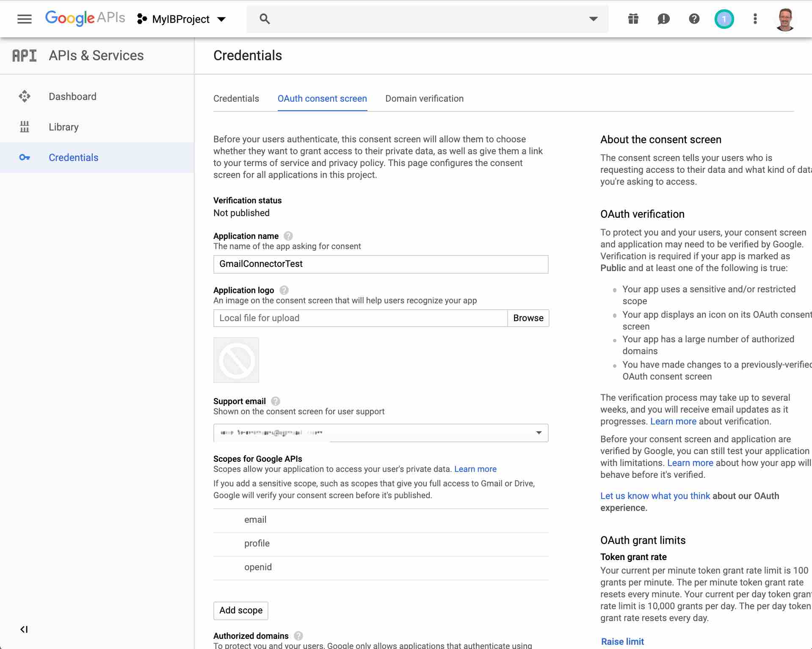Show help for Authorized domains

(x=298, y=636)
